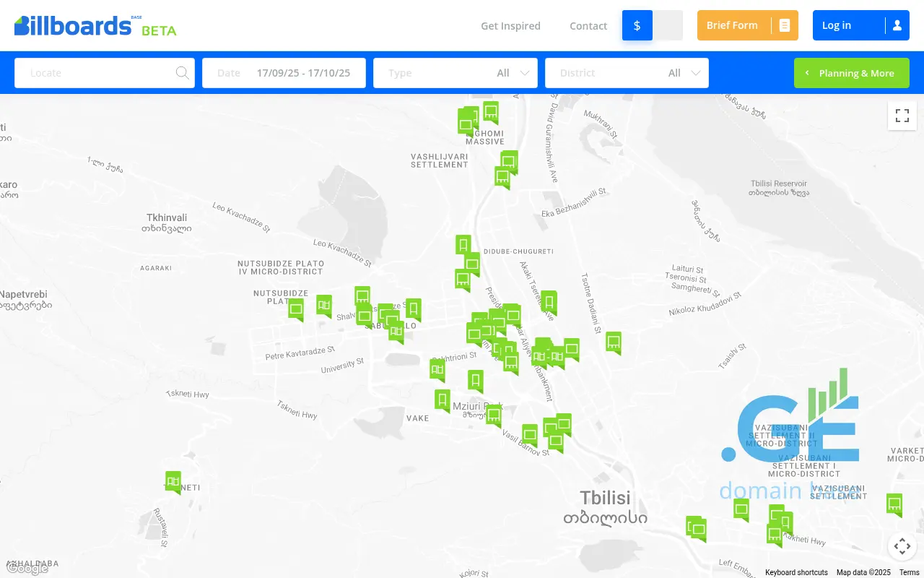Switch currency to the grey alternate option
This screenshot has height=578, width=924.
668,25
